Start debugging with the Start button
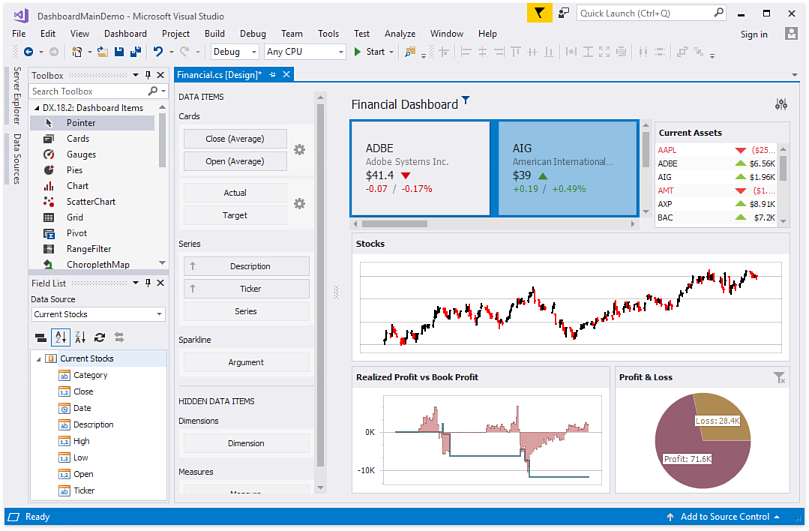Screen dimensions: 809x531 (x=370, y=52)
